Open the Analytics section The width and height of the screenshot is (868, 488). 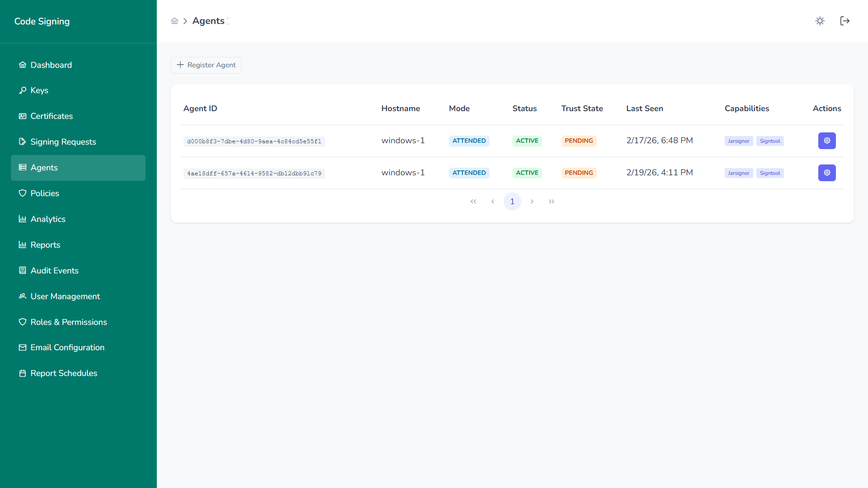tap(47, 219)
